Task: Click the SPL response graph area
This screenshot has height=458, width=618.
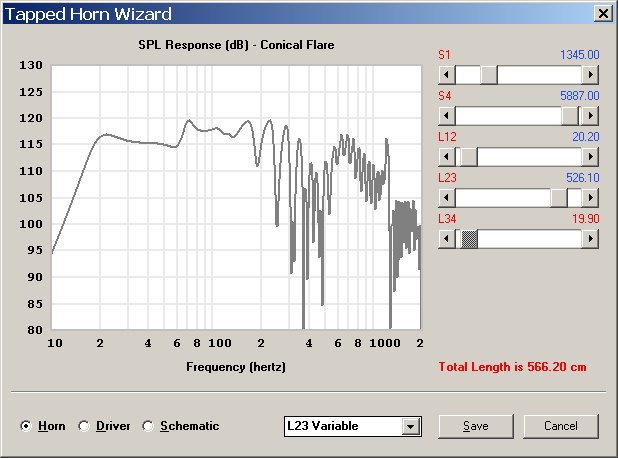Action: click(x=236, y=197)
